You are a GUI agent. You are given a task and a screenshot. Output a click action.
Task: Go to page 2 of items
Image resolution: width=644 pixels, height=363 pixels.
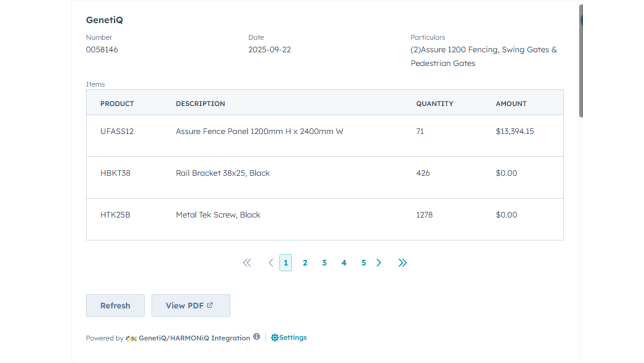305,262
